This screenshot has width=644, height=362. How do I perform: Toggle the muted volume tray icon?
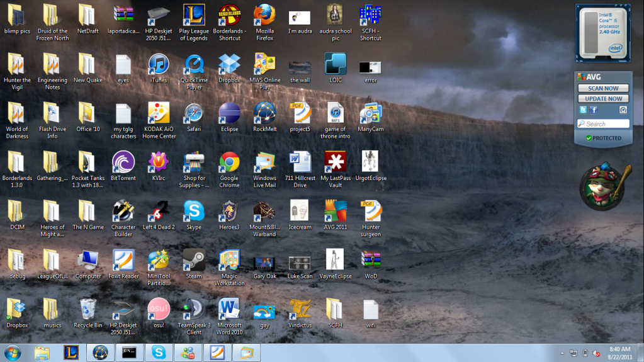[596, 353]
